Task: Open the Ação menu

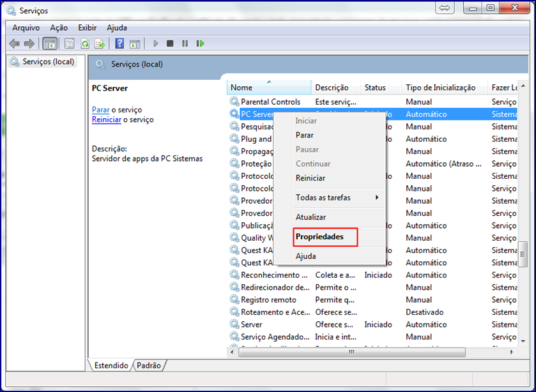Action: (59, 28)
